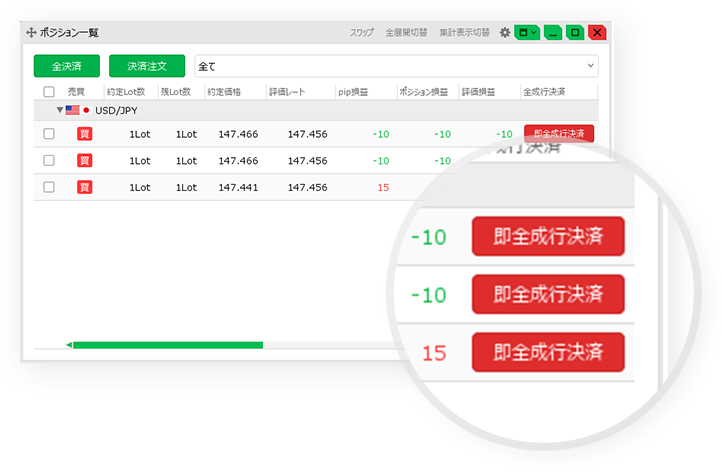Viewport: 723px width, 471px height.
Task: Open the gear settings icon in title bar
Action: (x=505, y=33)
